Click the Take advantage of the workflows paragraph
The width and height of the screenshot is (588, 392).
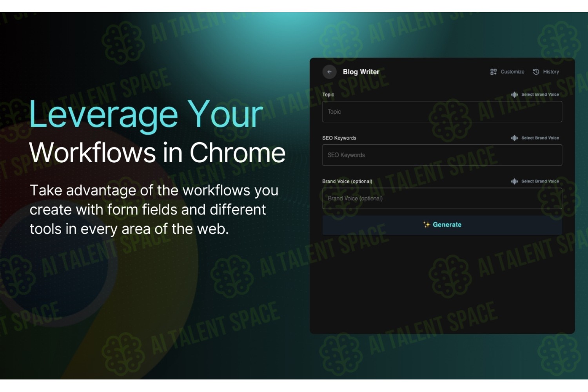(154, 209)
